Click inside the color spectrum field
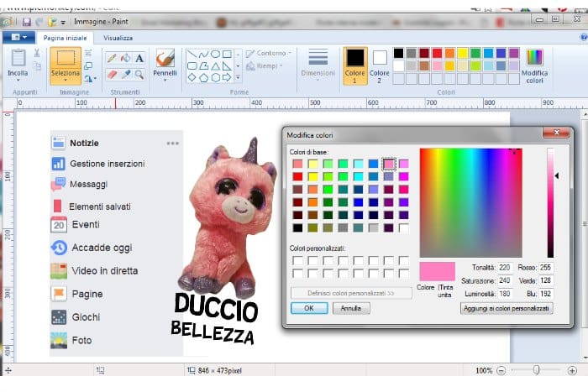This screenshot has width=588, height=392. tap(470, 203)
